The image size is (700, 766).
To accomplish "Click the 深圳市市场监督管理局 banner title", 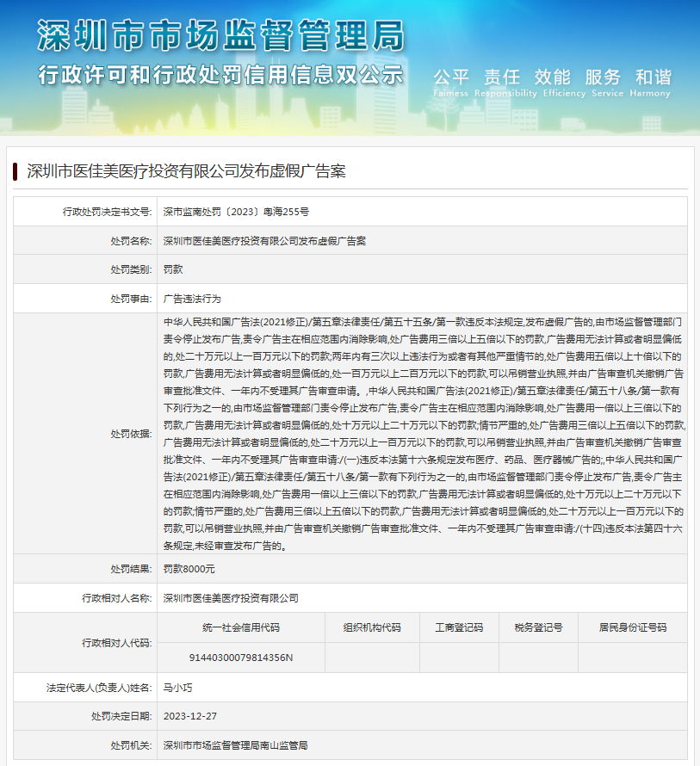I will point(220,36).
